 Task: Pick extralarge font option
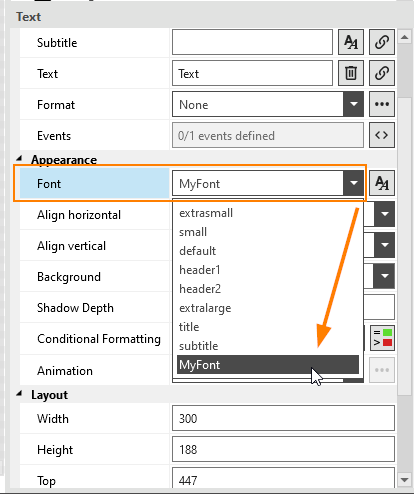(x=205, y=308)
